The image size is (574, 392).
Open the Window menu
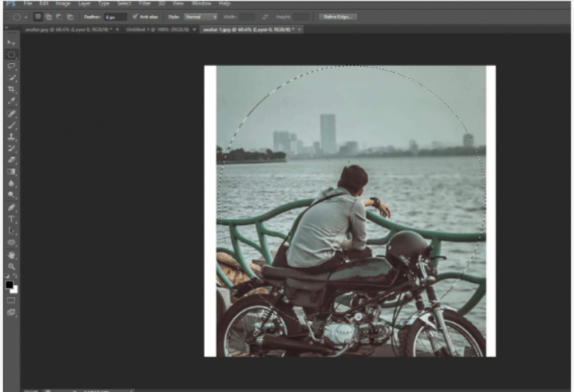(202, 4)
